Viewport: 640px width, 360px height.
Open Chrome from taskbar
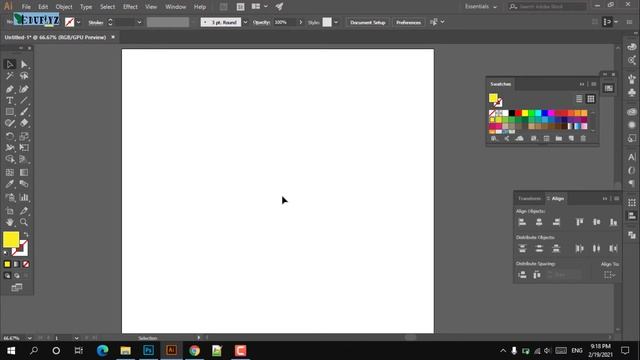(x=194, y=351)
